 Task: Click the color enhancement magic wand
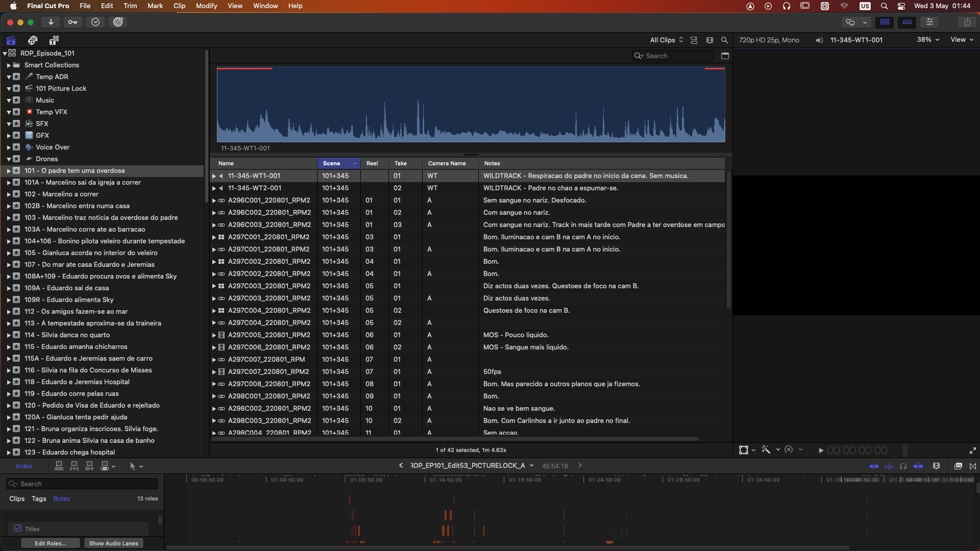click(766, 449)
